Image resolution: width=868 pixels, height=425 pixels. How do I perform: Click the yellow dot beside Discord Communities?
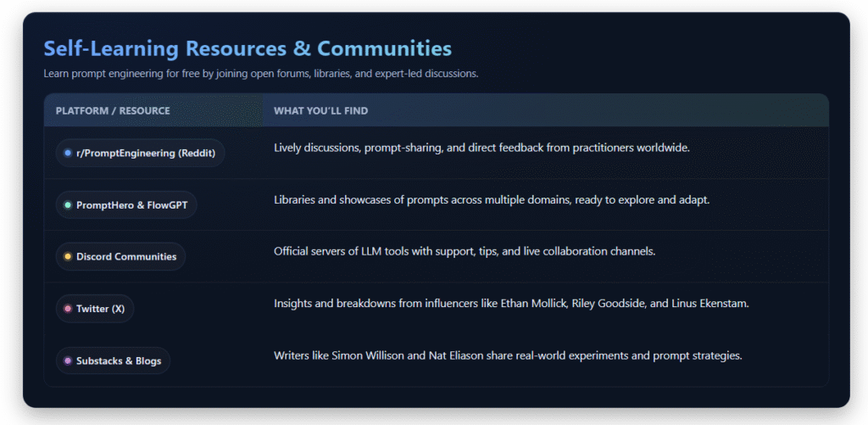click(68, 256)
